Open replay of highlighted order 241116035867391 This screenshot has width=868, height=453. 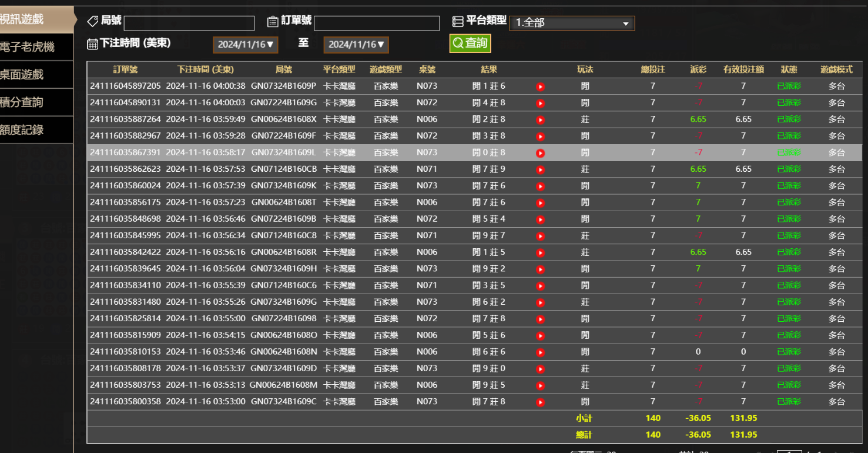pyautogui.click(x=540, y=153)
